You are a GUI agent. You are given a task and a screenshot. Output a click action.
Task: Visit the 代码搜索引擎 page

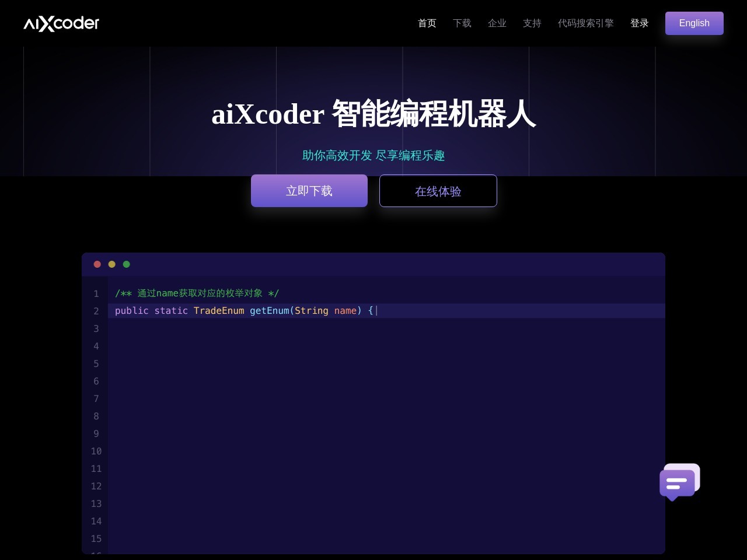tap(585, 23)
